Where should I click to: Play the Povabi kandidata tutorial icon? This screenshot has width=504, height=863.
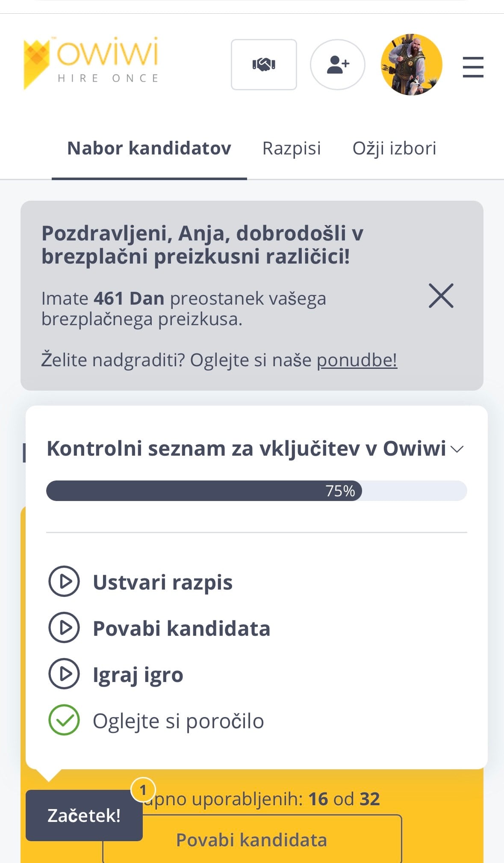click(x=64, y=628)
